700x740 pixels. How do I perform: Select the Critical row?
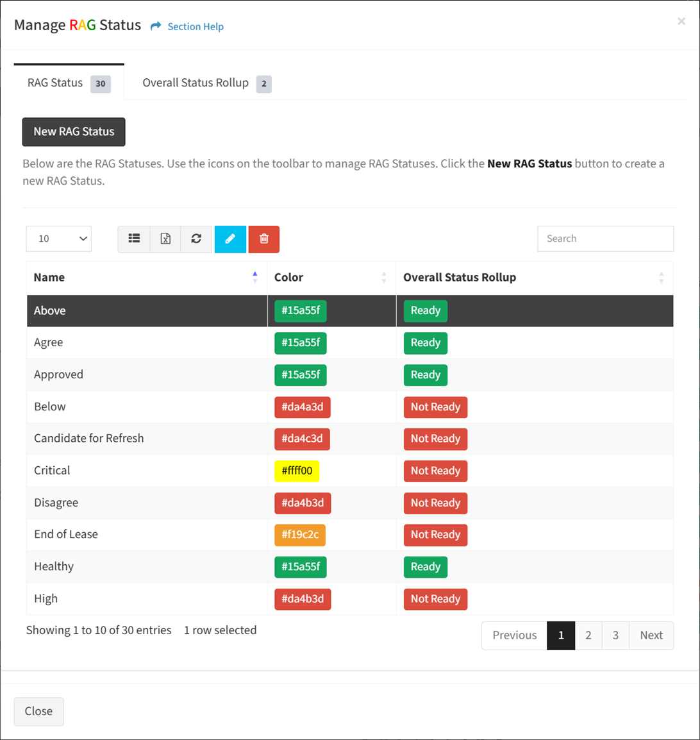point(350,471)
